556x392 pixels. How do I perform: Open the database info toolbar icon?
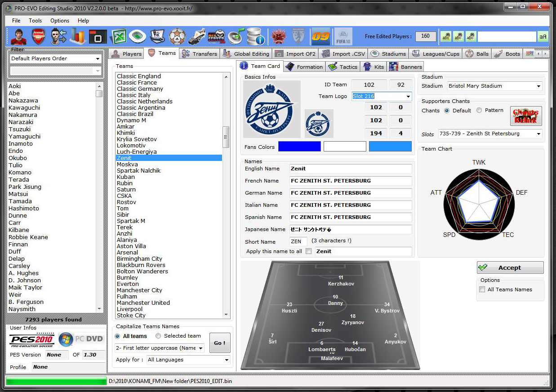pyautogui.click(x=256, y=36)
